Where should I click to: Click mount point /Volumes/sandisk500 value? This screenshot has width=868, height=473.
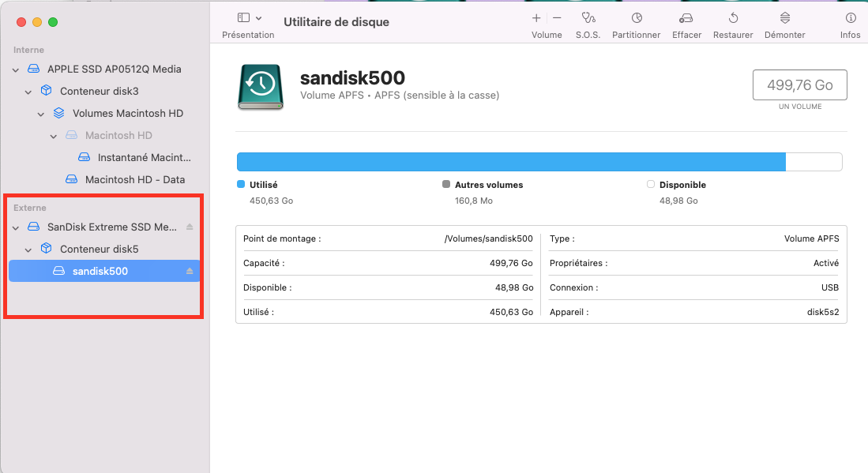(488, 239)
